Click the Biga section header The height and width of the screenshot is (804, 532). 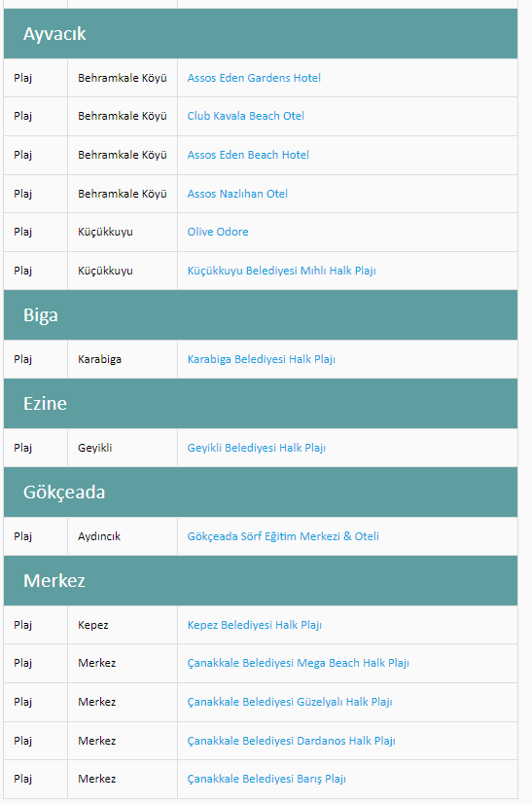261,314
